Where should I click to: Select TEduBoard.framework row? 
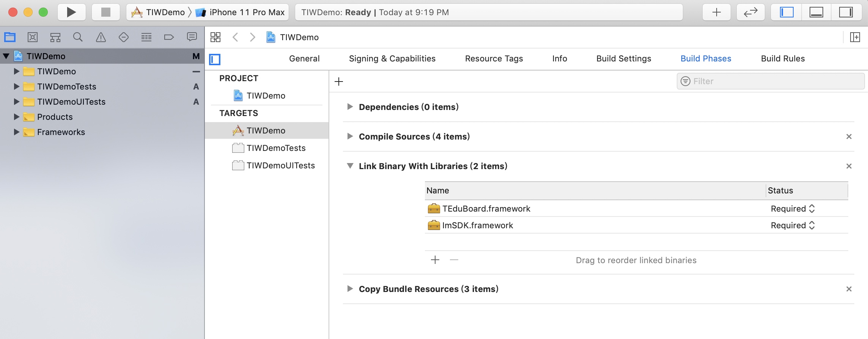click(x=636, y=209)
